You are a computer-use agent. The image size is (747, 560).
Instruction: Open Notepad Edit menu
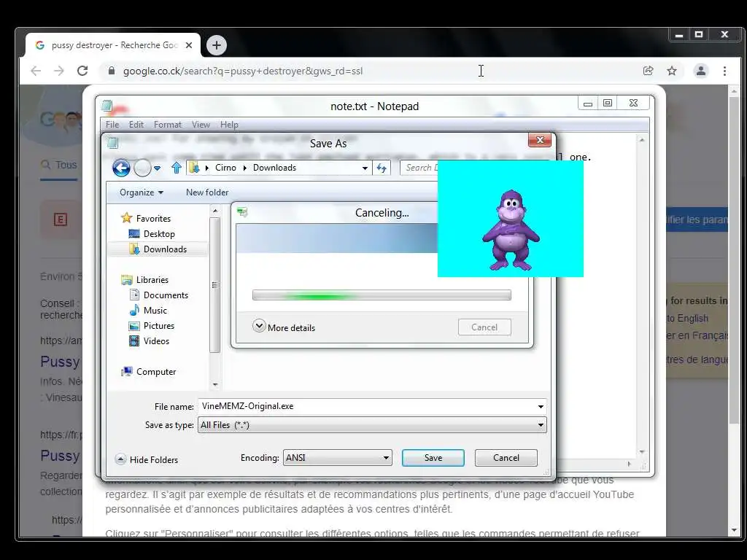(x=136, y=124)
